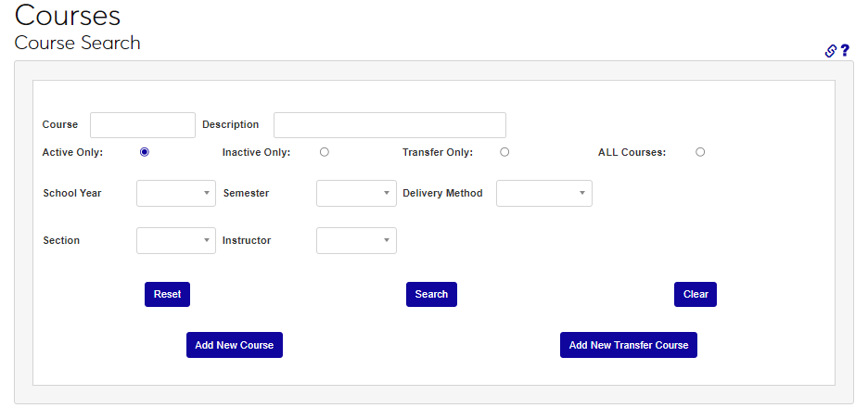Click Add New Transfer Course button
Viewport: 868px width, 408px height.
coord(629,345)
